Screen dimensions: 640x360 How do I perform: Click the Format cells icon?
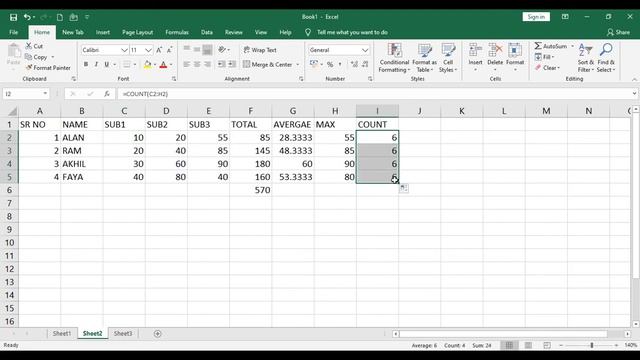(x=515, y=51)
